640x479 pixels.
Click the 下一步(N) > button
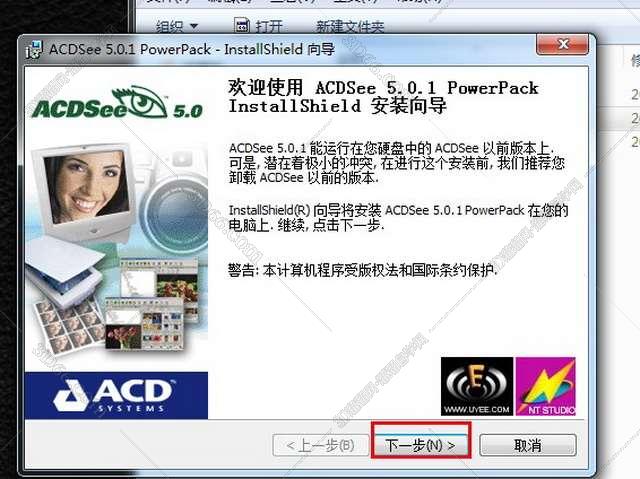[421, 445]
